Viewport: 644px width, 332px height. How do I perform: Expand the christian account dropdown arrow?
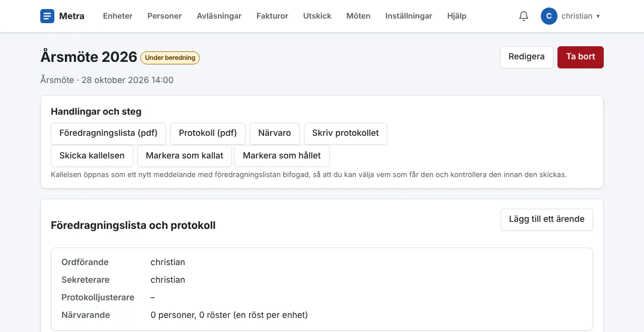(x=598, y=16)
